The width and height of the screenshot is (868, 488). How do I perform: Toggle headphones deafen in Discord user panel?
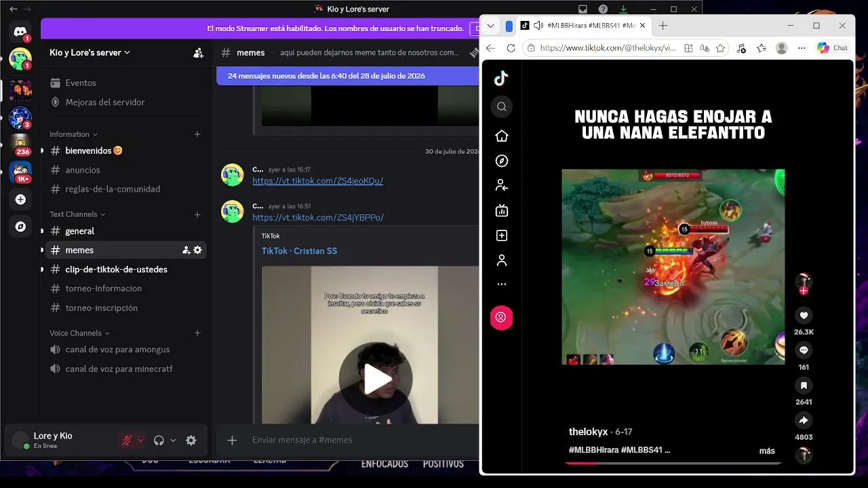pyautogui.click(x=159, y=441)
